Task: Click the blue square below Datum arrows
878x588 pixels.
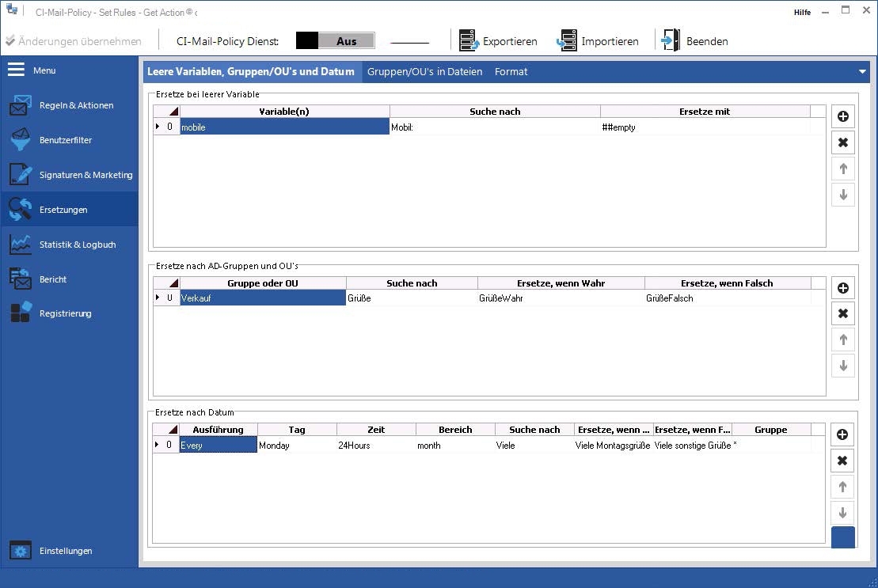Action: point(842,537)
